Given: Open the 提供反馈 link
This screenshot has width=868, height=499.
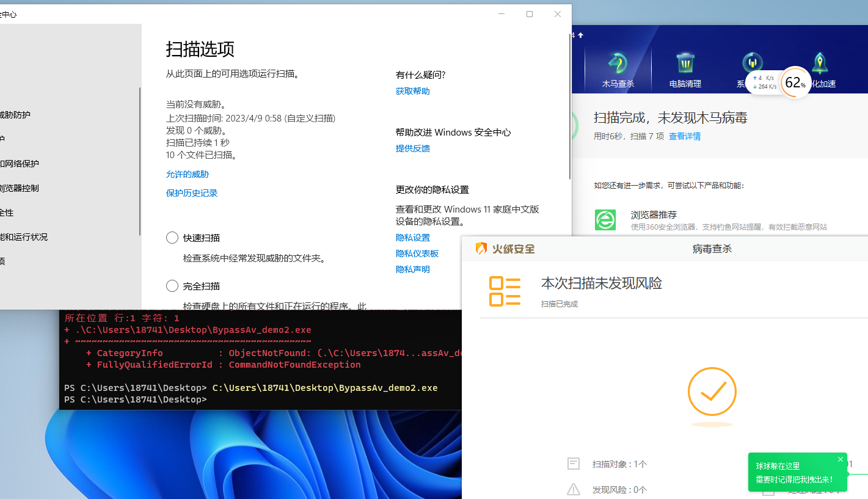Looking at the screenshot, I should (x=413, y=148).
